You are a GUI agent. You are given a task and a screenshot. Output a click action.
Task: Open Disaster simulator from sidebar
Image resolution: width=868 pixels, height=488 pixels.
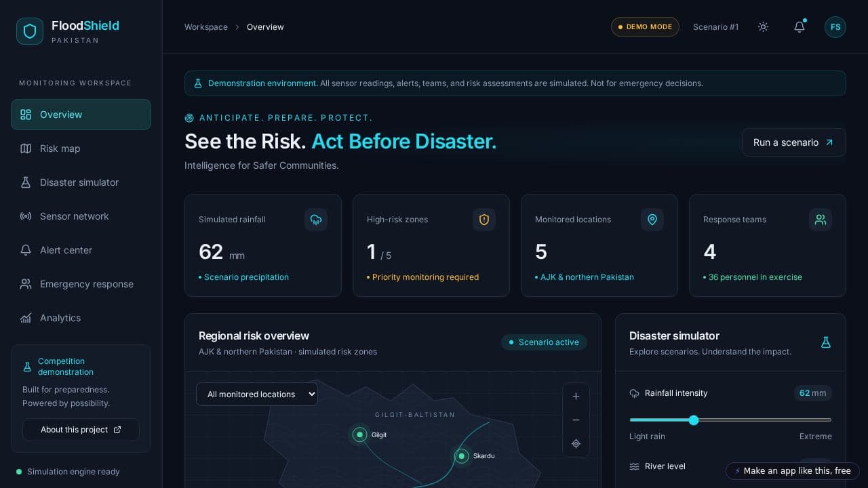pos(81,182)
